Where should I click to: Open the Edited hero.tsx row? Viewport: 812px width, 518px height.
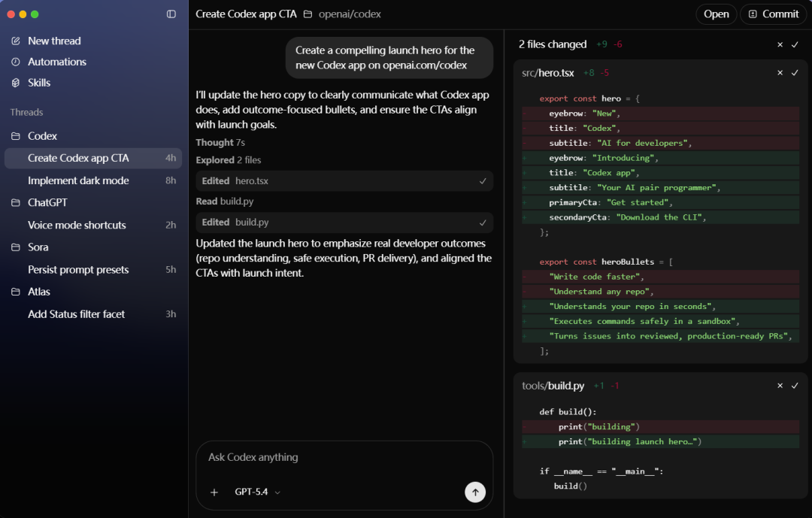(x=344, y=181)
